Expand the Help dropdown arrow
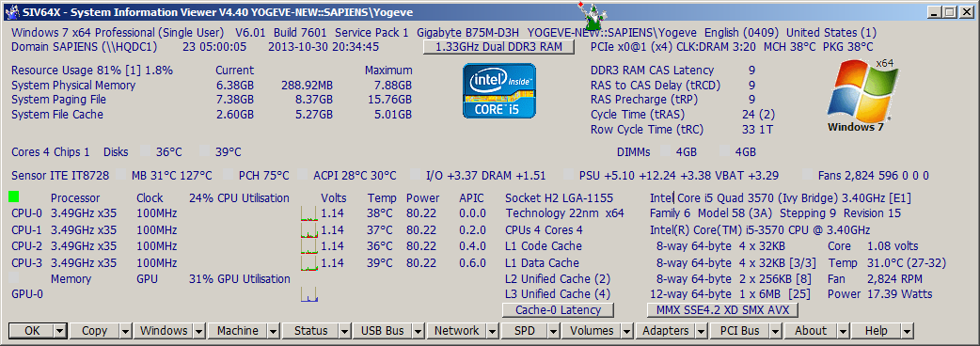980x346 pixels. (908, 331)
